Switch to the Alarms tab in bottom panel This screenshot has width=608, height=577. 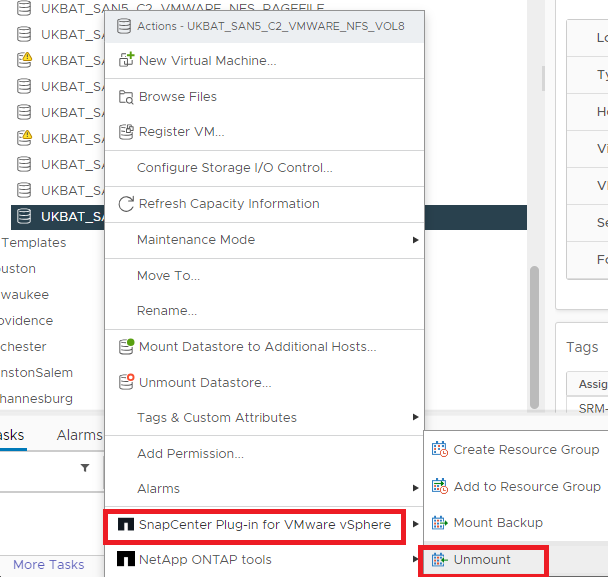tap(79, 435)
